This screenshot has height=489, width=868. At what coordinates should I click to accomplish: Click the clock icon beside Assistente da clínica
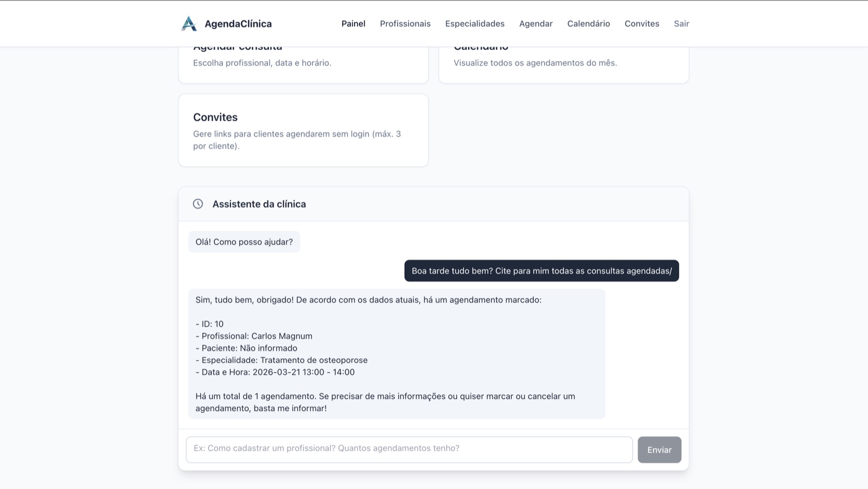click(198, 204)
